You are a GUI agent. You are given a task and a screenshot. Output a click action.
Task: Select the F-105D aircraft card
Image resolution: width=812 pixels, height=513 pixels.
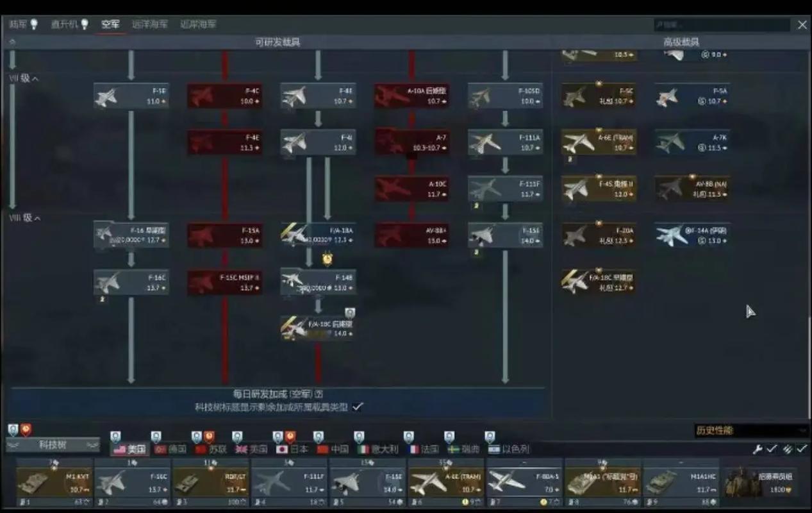(505, 96)
